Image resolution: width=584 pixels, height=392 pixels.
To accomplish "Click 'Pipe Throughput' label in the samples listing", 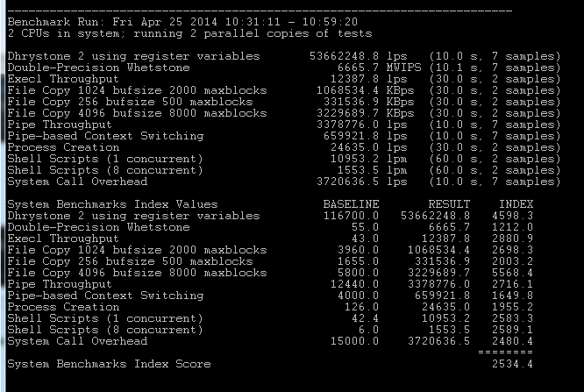I will click(60, 125).
